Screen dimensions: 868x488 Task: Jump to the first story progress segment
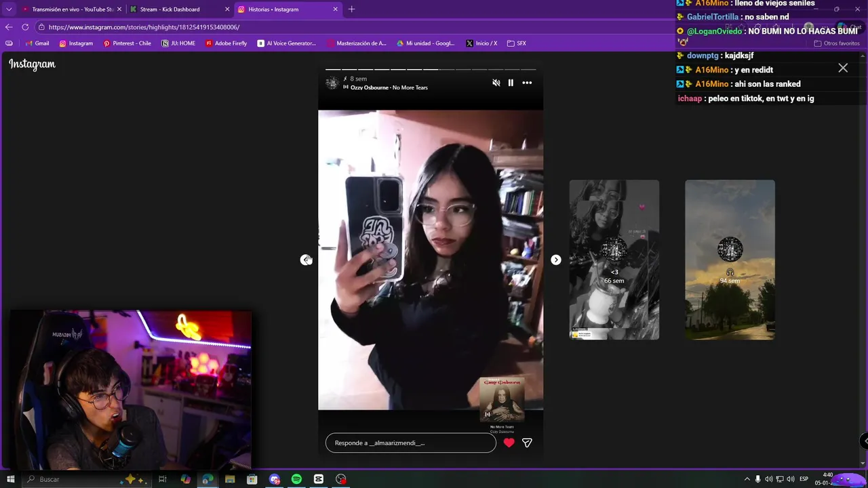point(333,69)
